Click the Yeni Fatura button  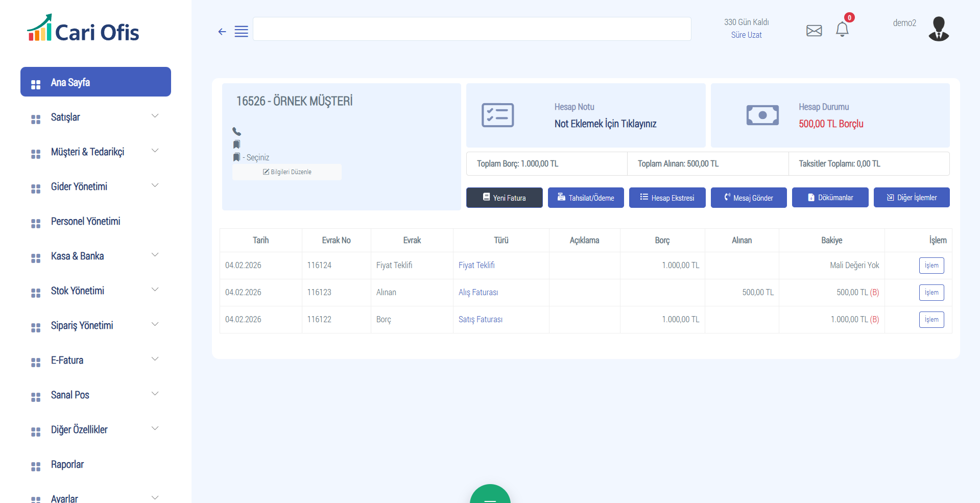coord(504,198)
